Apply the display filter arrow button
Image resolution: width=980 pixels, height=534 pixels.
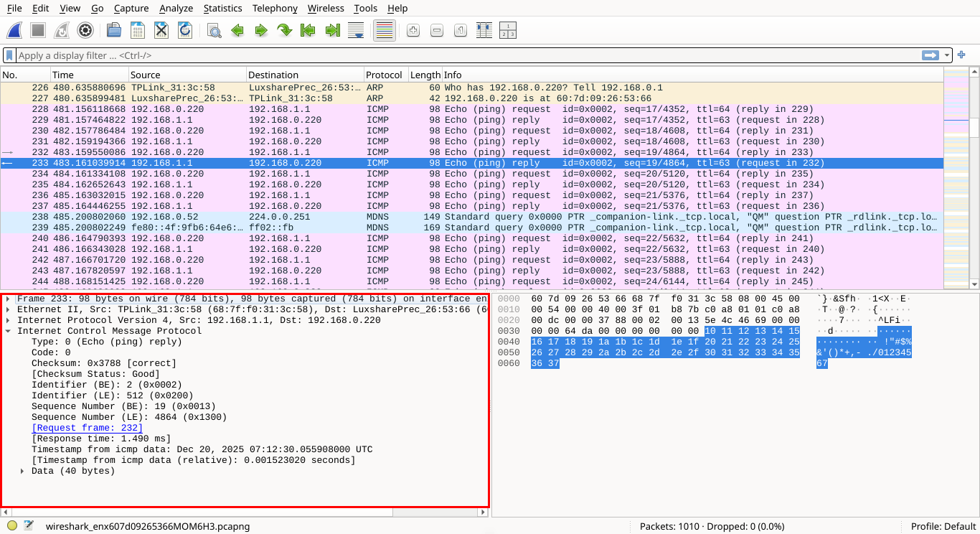pyautogui.click(x=930, y=55)
